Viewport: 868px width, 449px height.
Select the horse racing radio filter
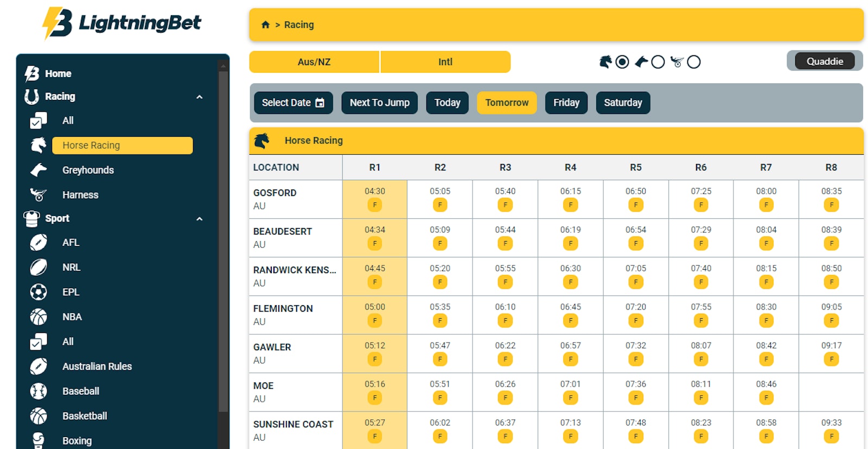[622, 62]
